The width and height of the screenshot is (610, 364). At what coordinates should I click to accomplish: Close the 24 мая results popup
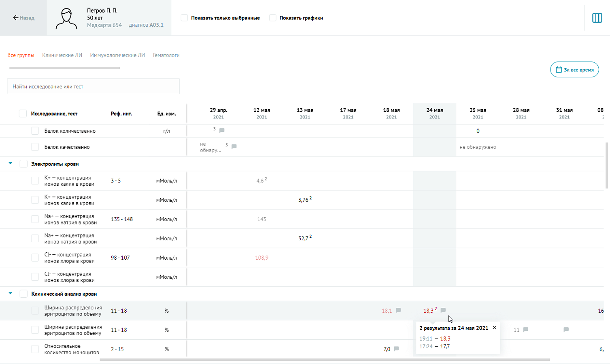(494, 328)
